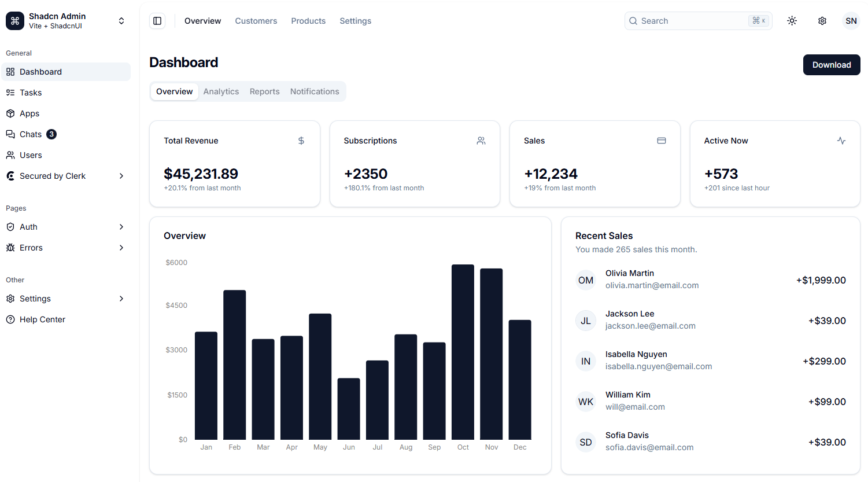Click the Download button
The height and width of the screenshot is (482, 868).
coord(831,65)
